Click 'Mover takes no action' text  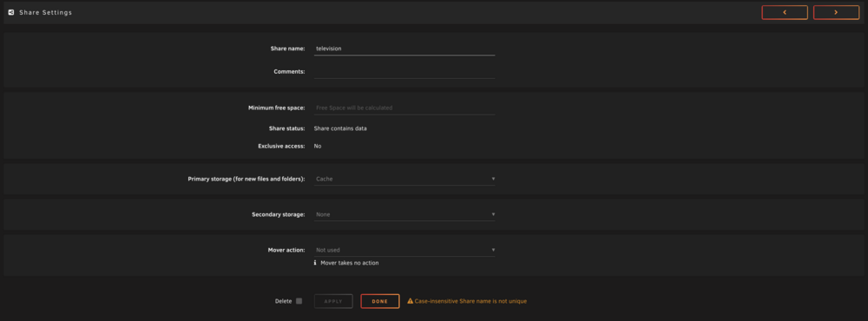pyautogui.click(x=350, y=263)
